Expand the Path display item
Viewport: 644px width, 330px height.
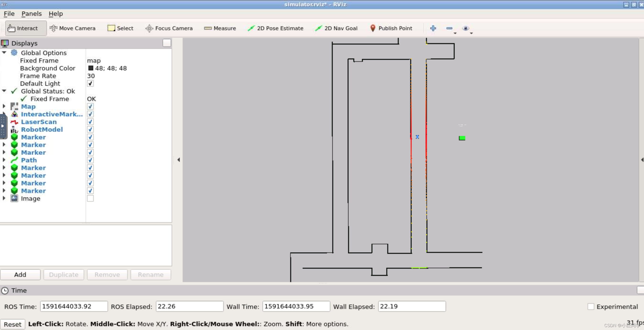click(4, 160)
